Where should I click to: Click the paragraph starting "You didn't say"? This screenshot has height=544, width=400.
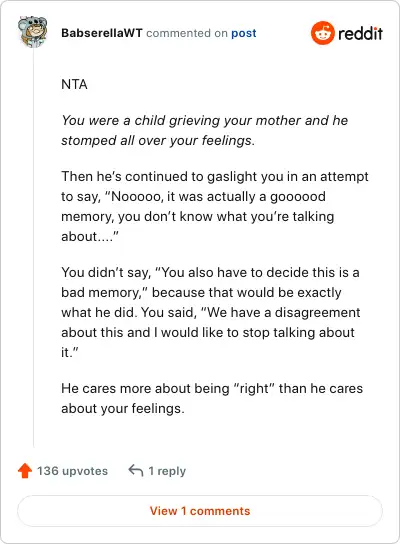(x=211, y=312)
